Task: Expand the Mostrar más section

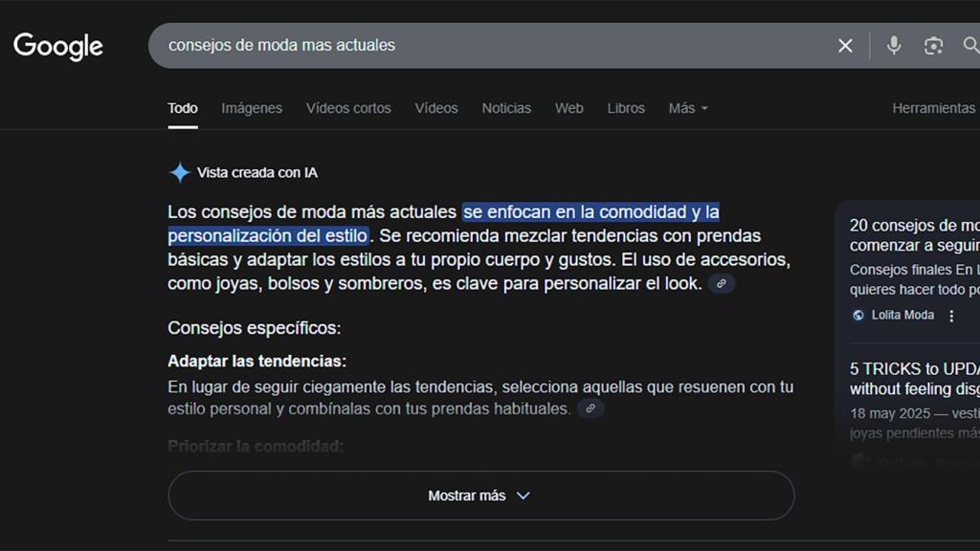Action: [480, 496]
